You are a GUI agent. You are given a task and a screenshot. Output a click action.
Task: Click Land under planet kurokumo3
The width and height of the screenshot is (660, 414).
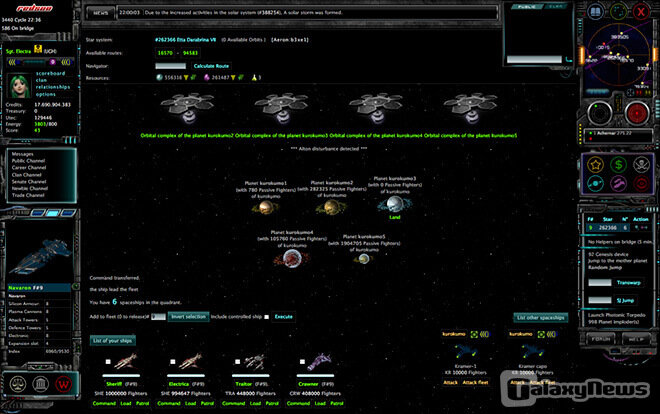click(x=394, y=217)
